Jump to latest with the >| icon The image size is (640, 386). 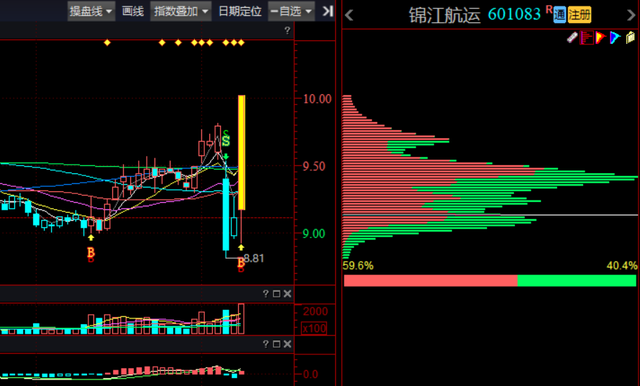pyautogui.click(x=327, y=11)
